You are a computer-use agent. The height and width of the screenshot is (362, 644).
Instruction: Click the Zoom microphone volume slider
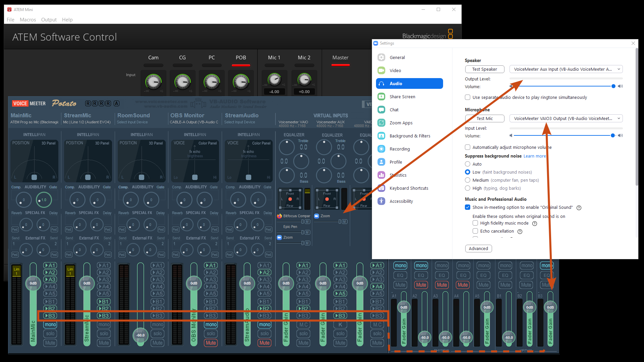565,135
